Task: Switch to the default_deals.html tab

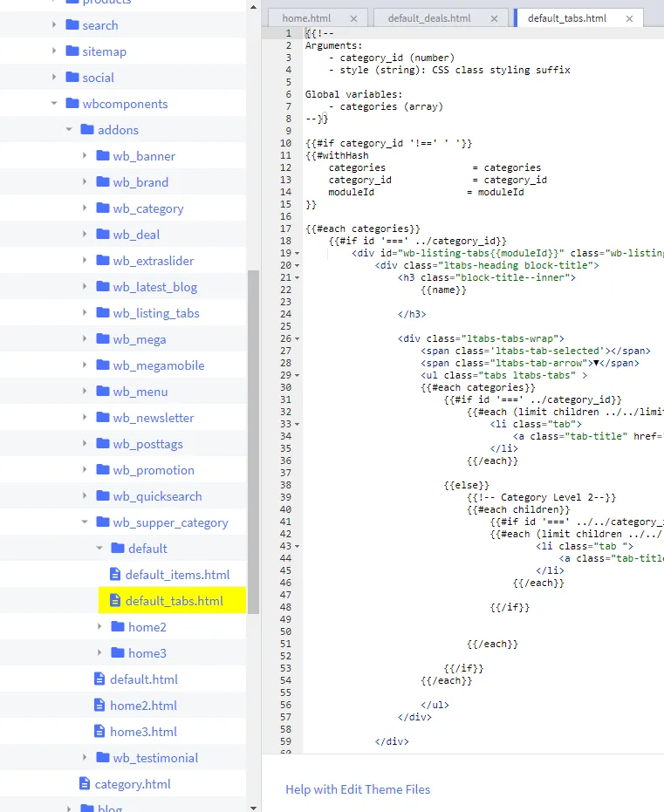Action: [428, 18]
